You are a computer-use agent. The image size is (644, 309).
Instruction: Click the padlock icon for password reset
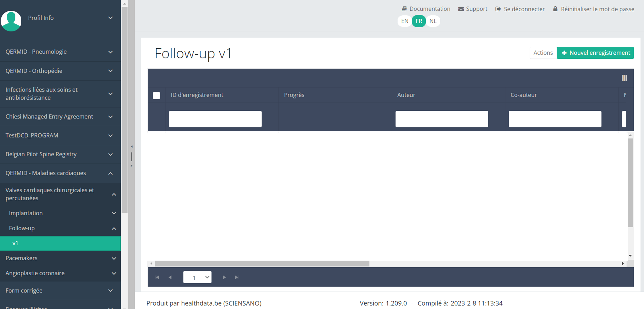coord(555,9)
